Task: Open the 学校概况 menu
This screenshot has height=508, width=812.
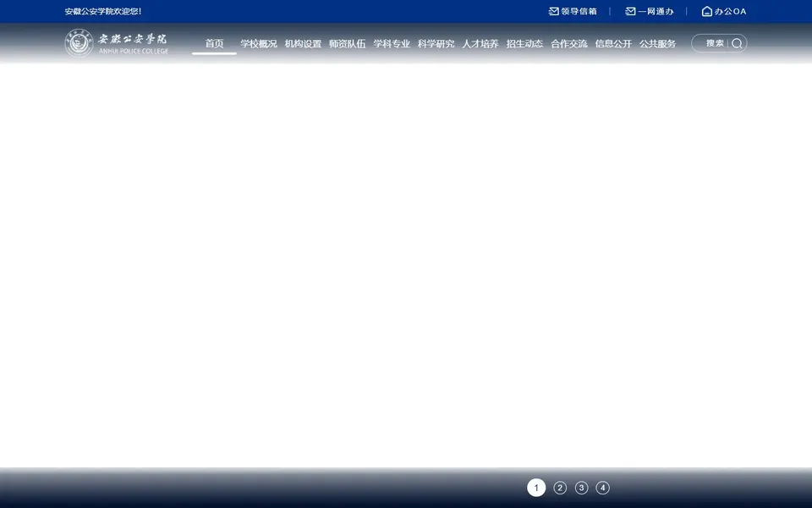Action: [x=259, y=43]
